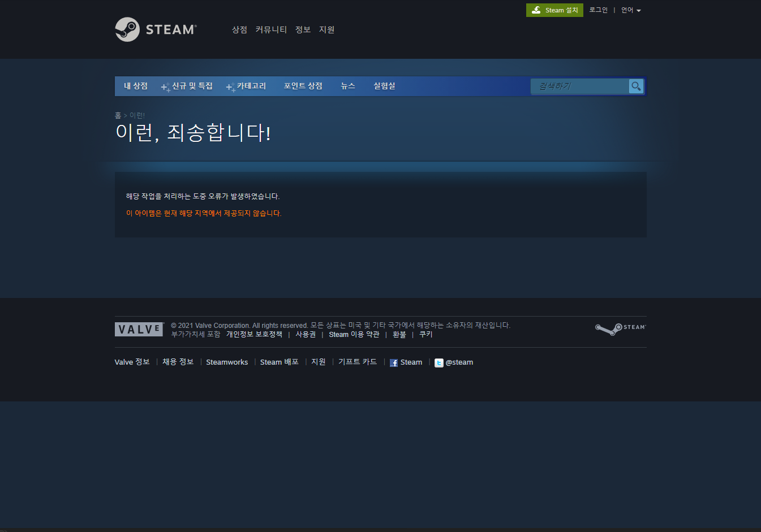Screen dimensions: 761x532
Task: Click the @steam footer link text
Action: (x=459, y=362)
